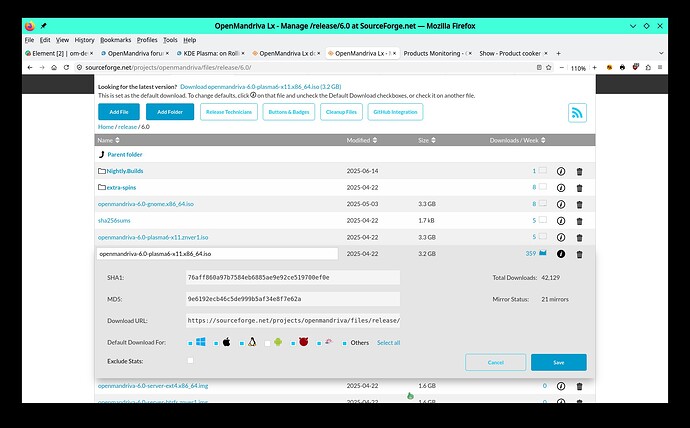Open info for server-ext4.x86_64.img file
The width and height of the screenshot is (690, 428).
pos(561,386)
